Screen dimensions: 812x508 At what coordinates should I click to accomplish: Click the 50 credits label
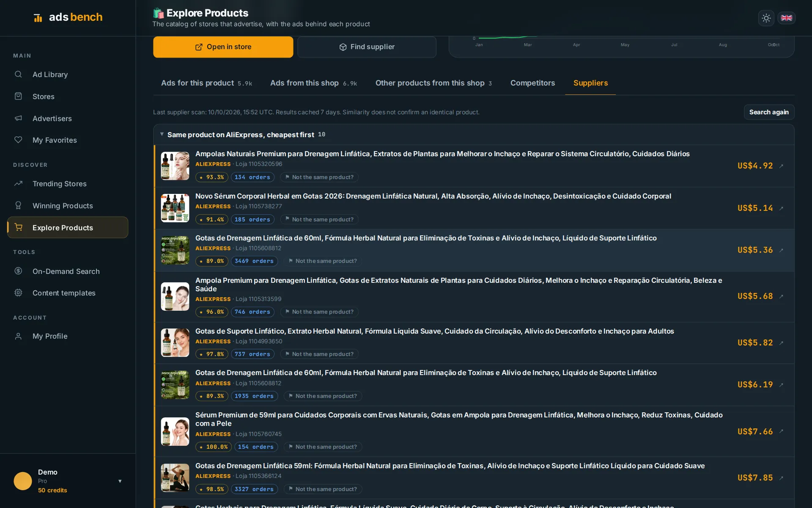point(52,490)
